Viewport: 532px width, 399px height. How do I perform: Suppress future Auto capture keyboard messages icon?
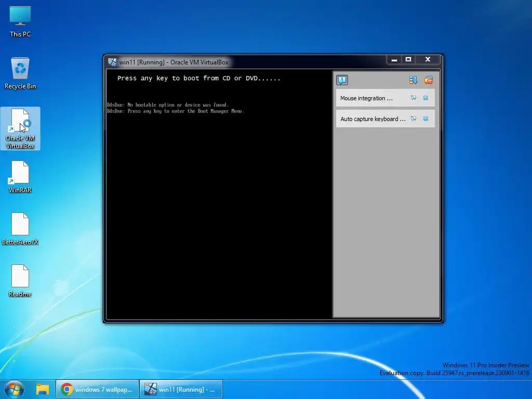click(413, 119)
